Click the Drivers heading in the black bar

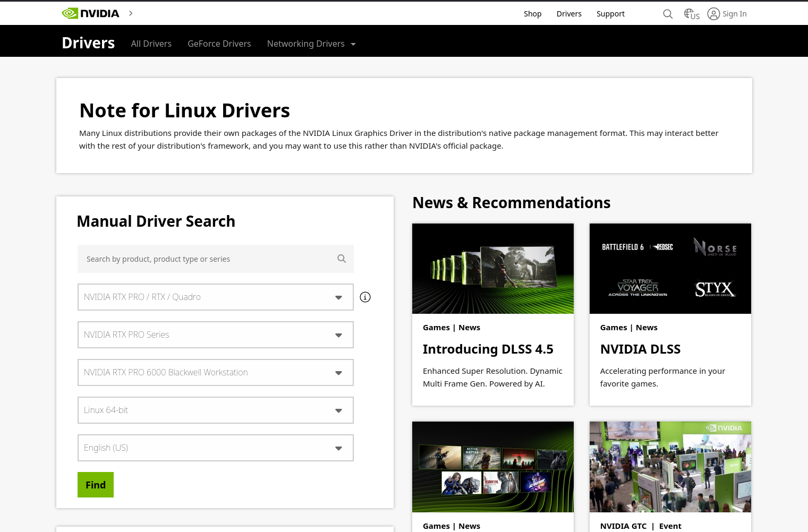pyautogui.click(x=88, y=43)
